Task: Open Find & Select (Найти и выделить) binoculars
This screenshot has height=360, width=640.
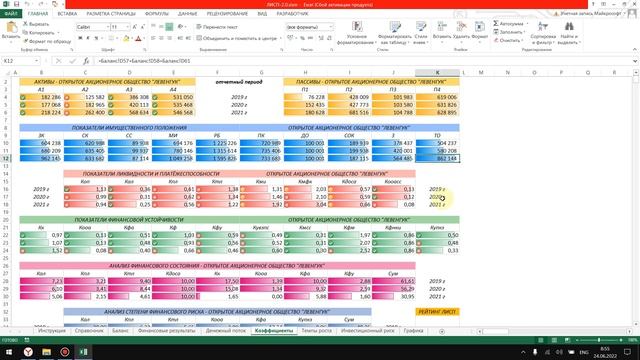Action: pyautogui.click(x=569, y=33)
